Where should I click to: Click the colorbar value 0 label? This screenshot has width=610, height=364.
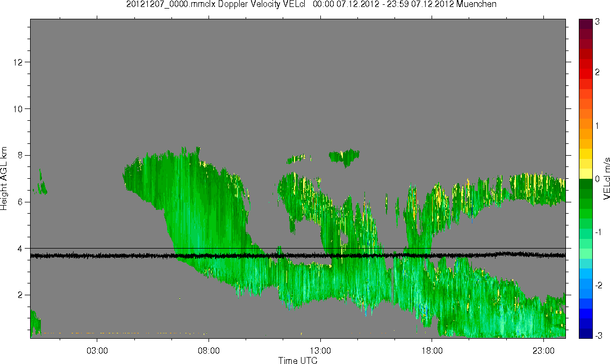(597, 179)
